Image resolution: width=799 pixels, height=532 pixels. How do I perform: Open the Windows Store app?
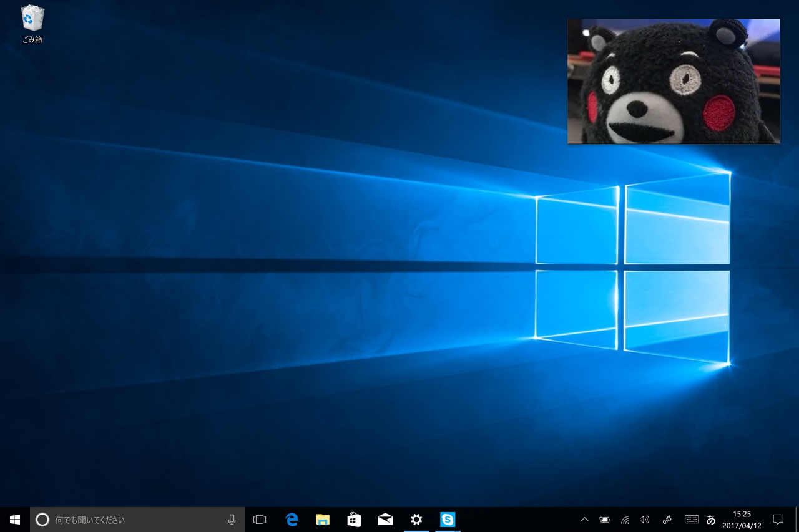pyautogui.click(x=354, y=519)
